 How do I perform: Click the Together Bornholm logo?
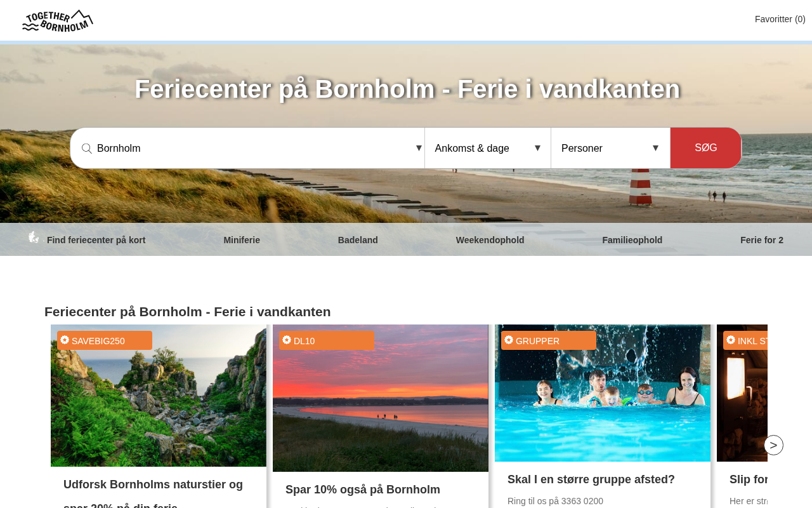coord(58,20)
